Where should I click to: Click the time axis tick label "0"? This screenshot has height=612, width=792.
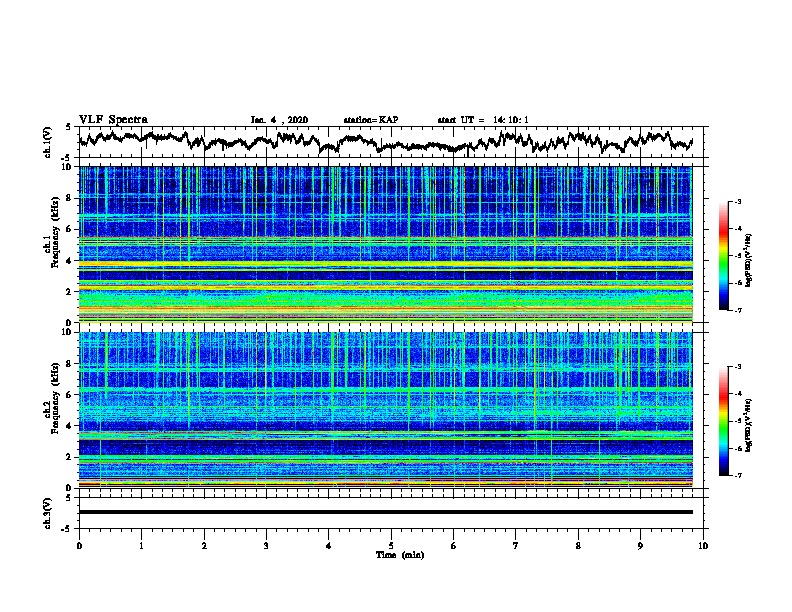click(79, 546)
